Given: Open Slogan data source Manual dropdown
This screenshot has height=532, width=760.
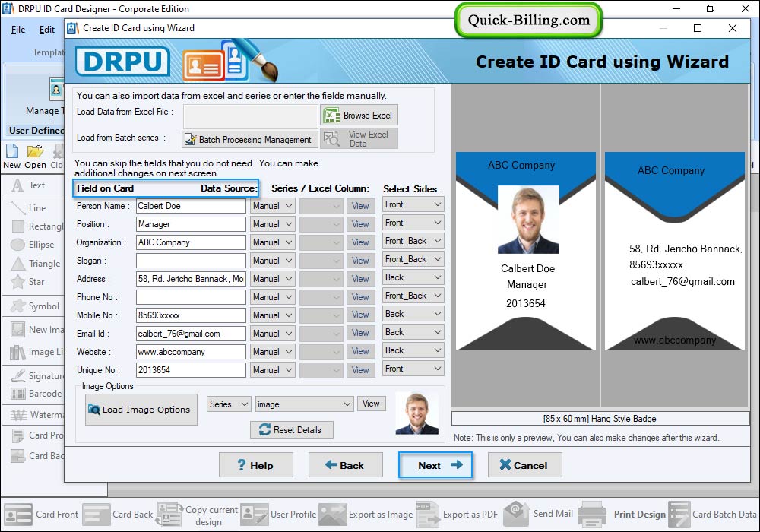Looking at the screenshot, I should point(272,261).
